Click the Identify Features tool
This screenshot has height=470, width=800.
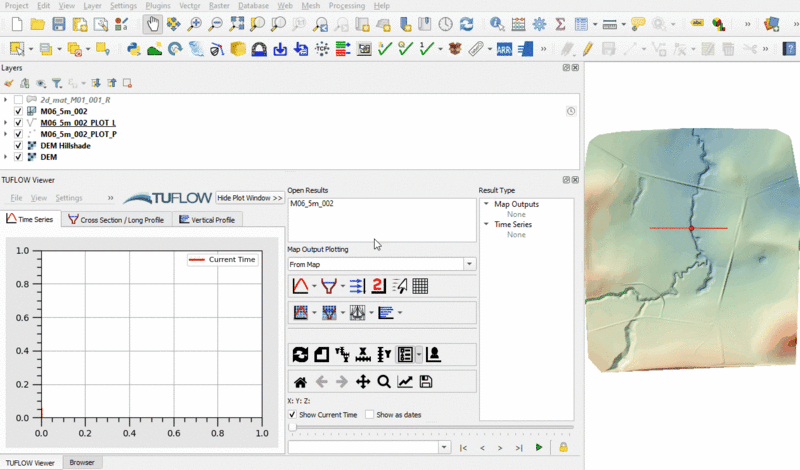pyautogui.click(x=497, y=23)
